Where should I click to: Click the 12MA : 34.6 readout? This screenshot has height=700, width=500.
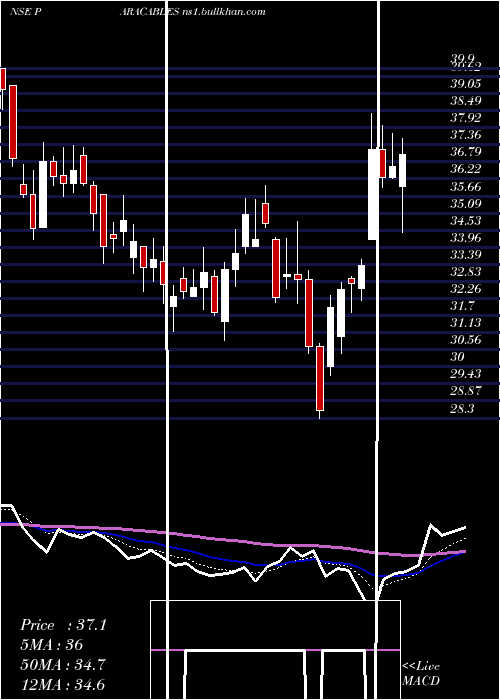pyautogui.click(x=62, y=684)
